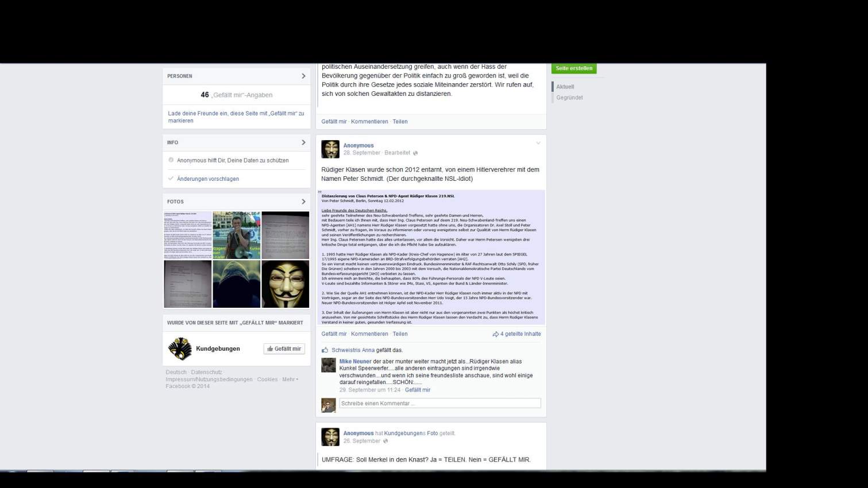The width and height of the screenshot is (868, 488).
Task: Open the 28. September timestamp link
Action: click(362, 153)
